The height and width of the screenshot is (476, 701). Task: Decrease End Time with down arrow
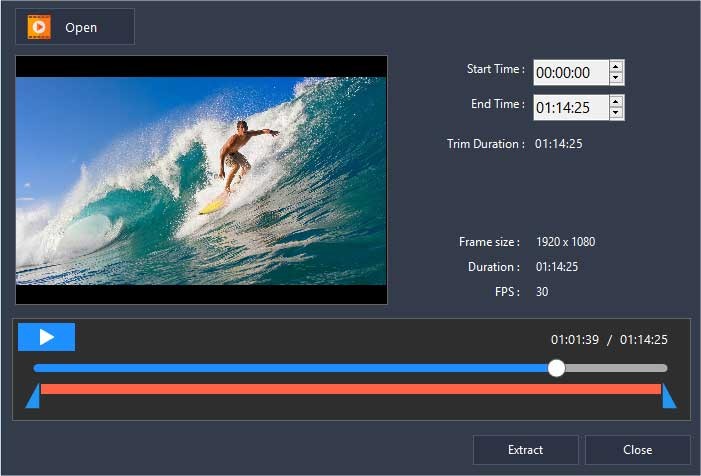(616, 113)
